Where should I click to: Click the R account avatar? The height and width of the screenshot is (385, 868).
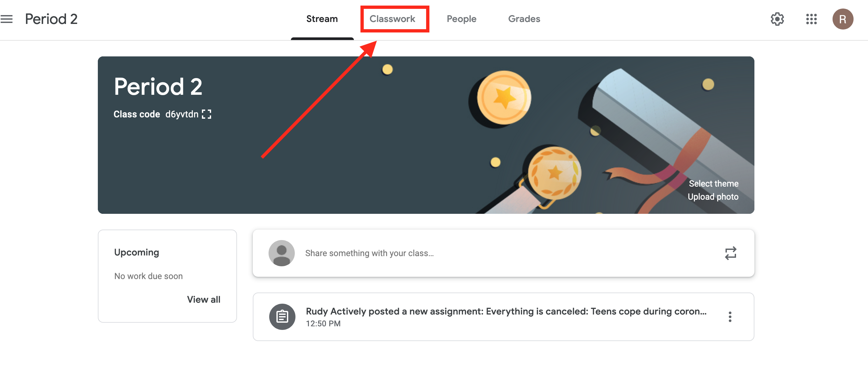[842, 19]
